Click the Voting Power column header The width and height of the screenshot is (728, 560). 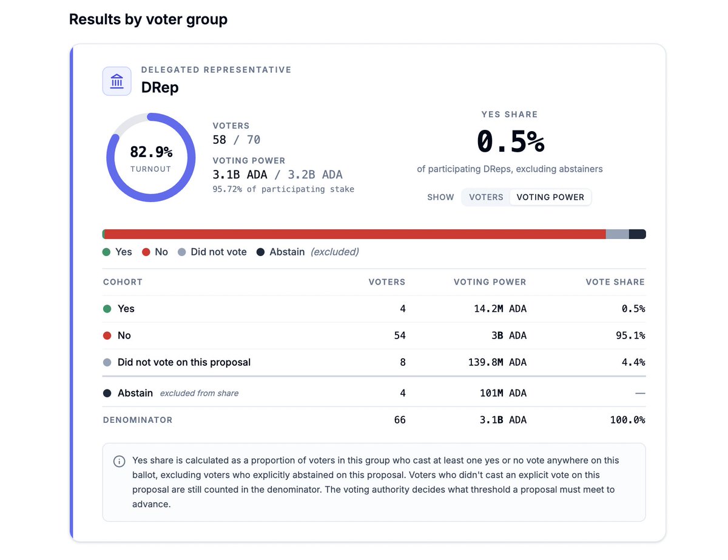pyautogui.click(x=490, y=282)
